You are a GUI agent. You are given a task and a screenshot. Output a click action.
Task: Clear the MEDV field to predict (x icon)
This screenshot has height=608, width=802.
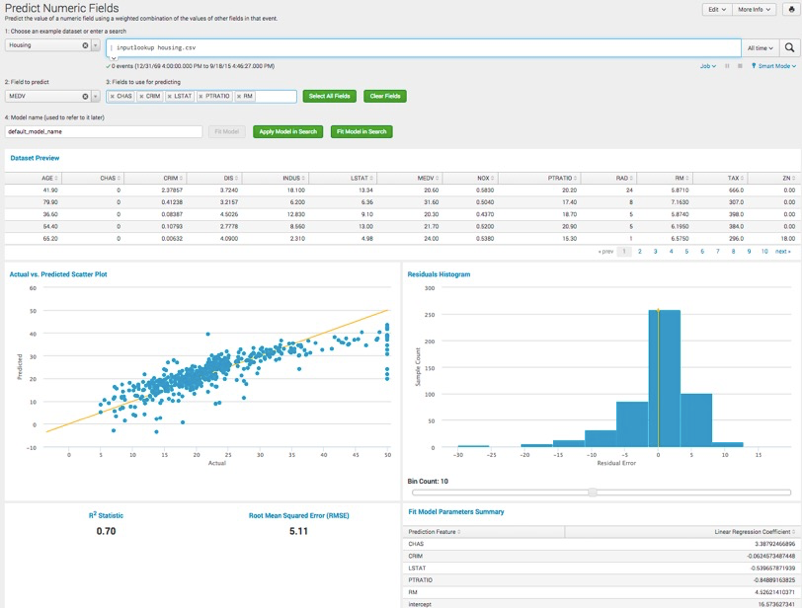[x=84, y=96]
